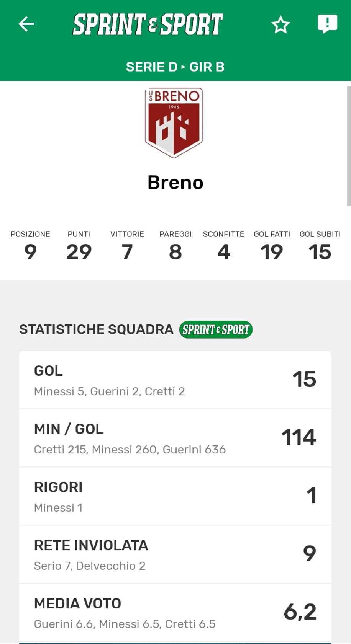The height and width of the screenshot is (644, 351).
Task: Tap the Sprint & Sport header logo
Action: point(148,24)
